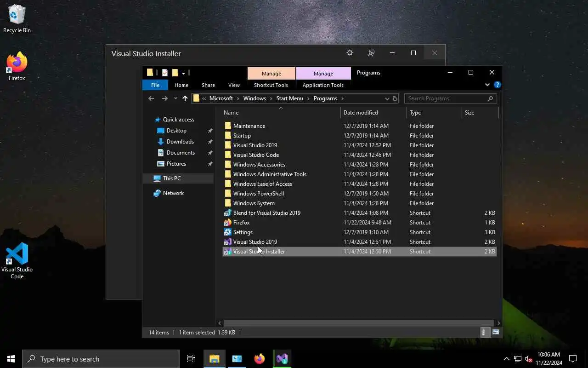Select the Visual Studio 2019 shortcut icon
Viewport: 588px width, 368px height.
[x=227, y=242]
